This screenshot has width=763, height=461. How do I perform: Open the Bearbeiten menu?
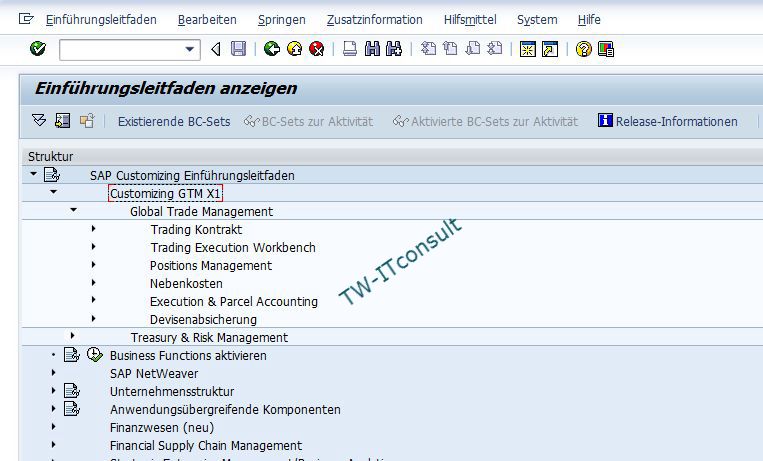pos(207,19)
